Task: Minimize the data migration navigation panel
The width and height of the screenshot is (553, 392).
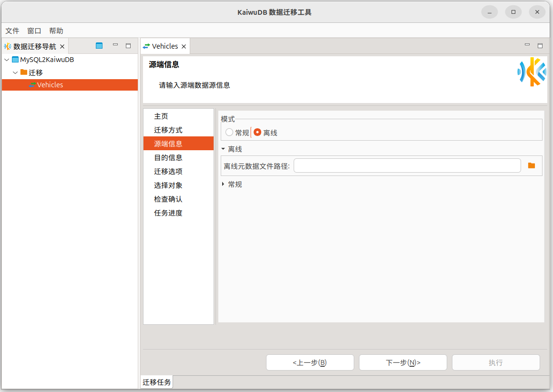Action: 115,45
